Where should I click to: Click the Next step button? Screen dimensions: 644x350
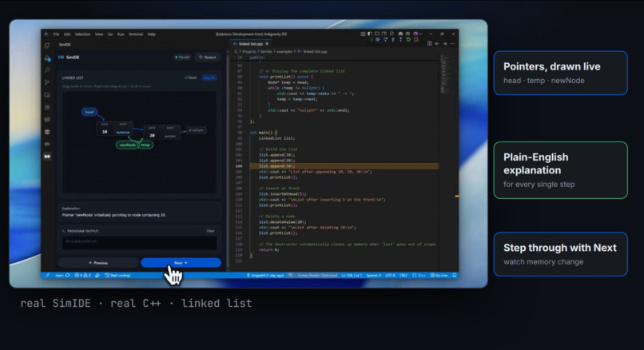tap(181, 263)
